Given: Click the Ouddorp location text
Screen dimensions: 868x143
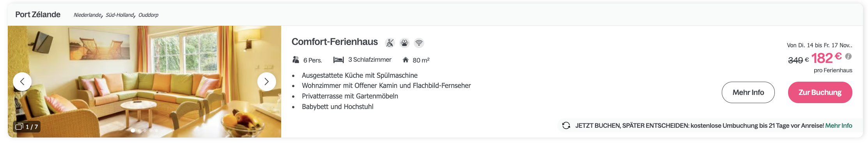Looking at the screenshot, I should click(148, 15).
